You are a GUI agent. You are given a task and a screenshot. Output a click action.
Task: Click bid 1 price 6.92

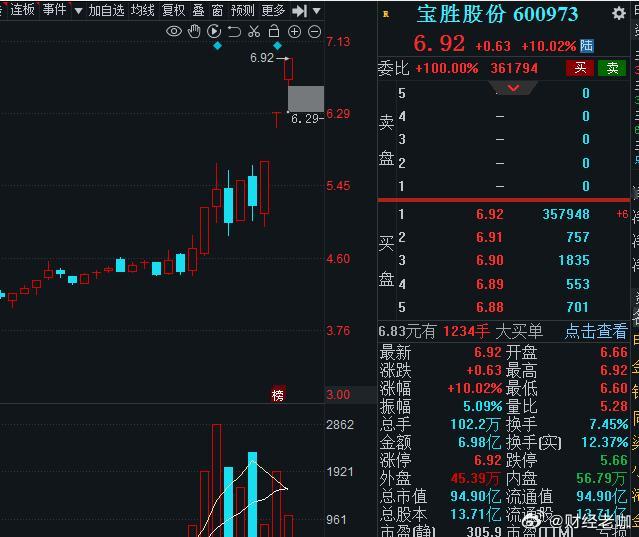pyautogui.click(x=490, y=214)
